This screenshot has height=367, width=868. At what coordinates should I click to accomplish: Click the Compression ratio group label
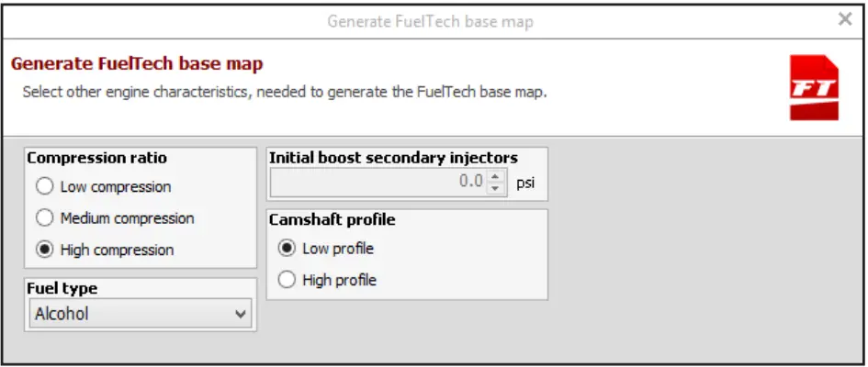[96, 158]
